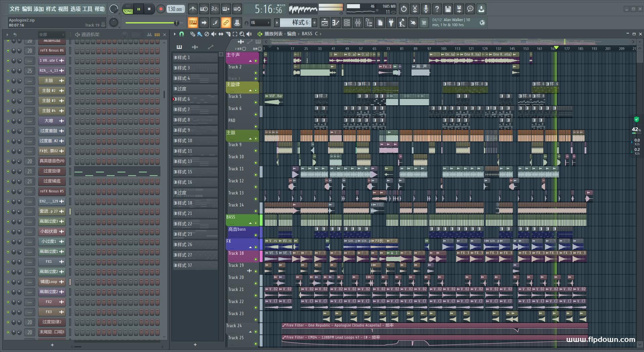Toggle the loop recording icon
The height and width of the screenshot is (352, 644).
[x=237, y=9]
